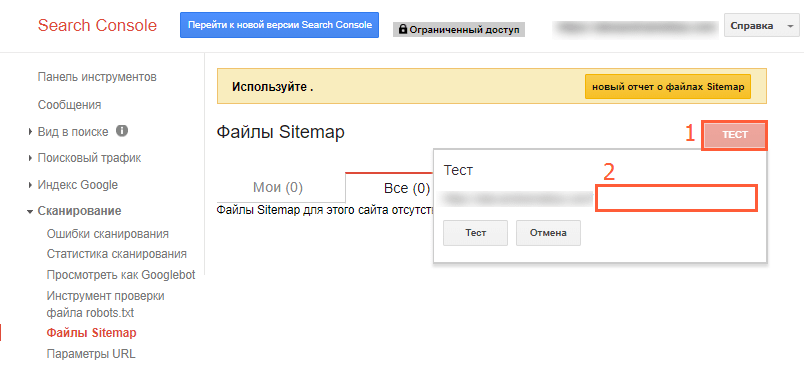Open Ошибки сканирования page
This screenshot has height=374, width=804.
(108, 234)
